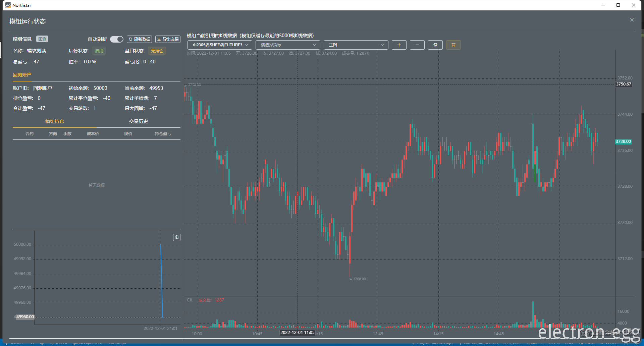Click the 成本价 column header

tap(93, 134)
